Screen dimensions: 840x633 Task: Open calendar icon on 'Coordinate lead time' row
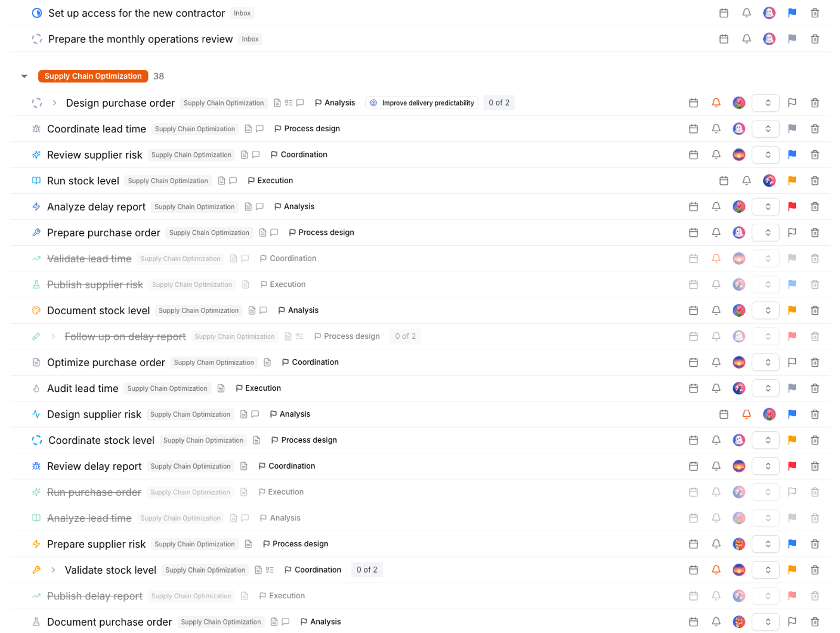point(694,129)
